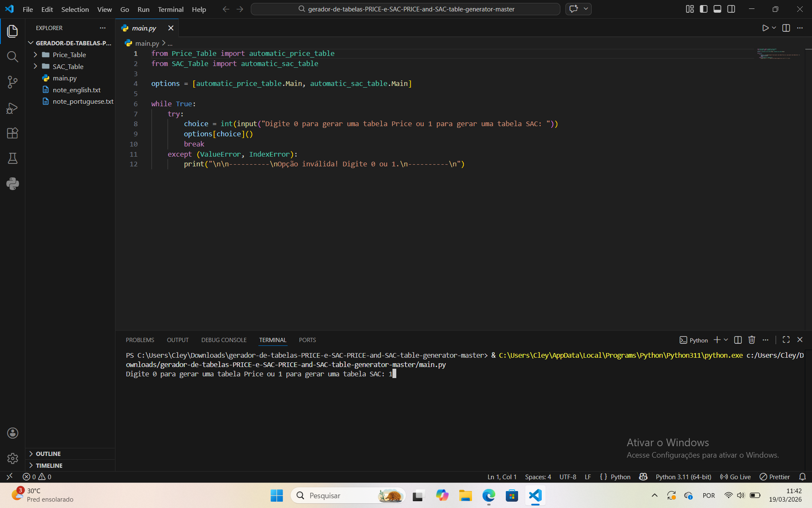
Task: Toggle secondary side bar visibility
Action: coord(731,9)
